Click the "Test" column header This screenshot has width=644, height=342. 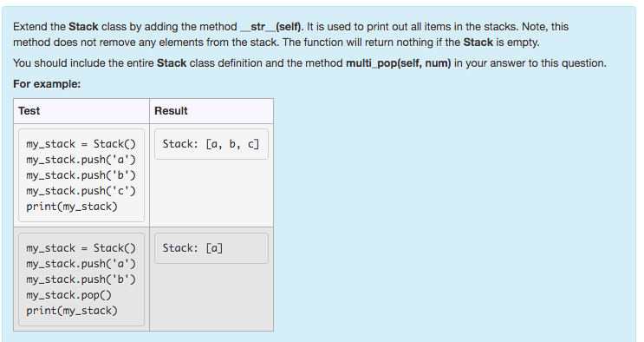tap(29, 111)
